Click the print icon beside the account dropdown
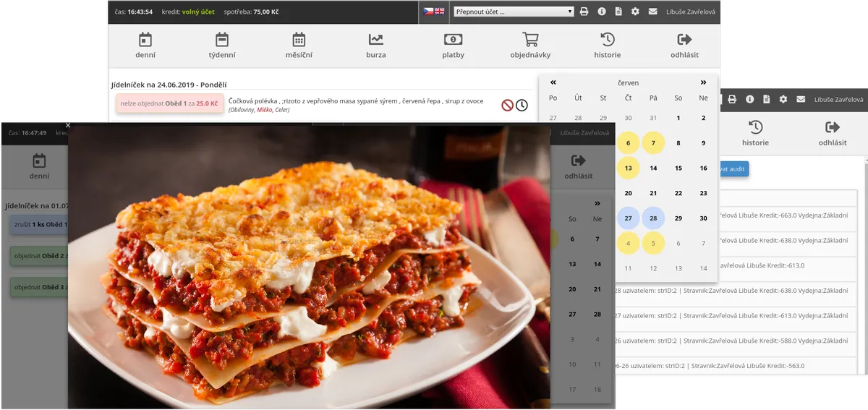868x410 pixels. pos(584,12)
